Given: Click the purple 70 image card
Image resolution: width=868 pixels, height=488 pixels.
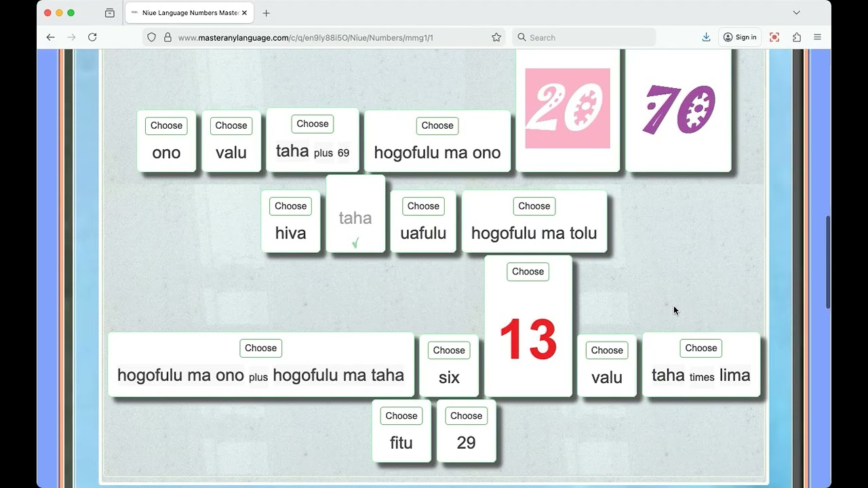Looking at the screenshot, I should [x=679, y=108].
